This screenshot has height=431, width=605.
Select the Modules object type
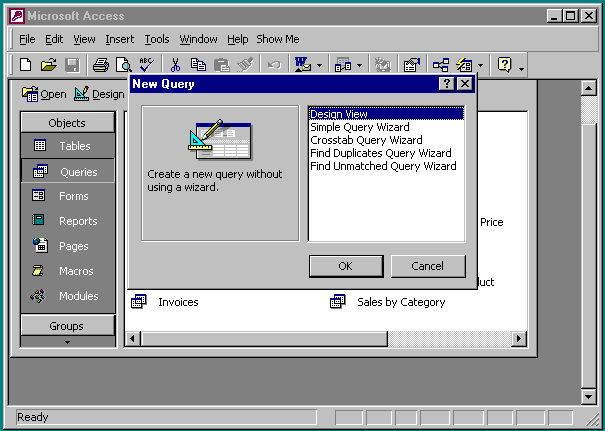(67, 296)
